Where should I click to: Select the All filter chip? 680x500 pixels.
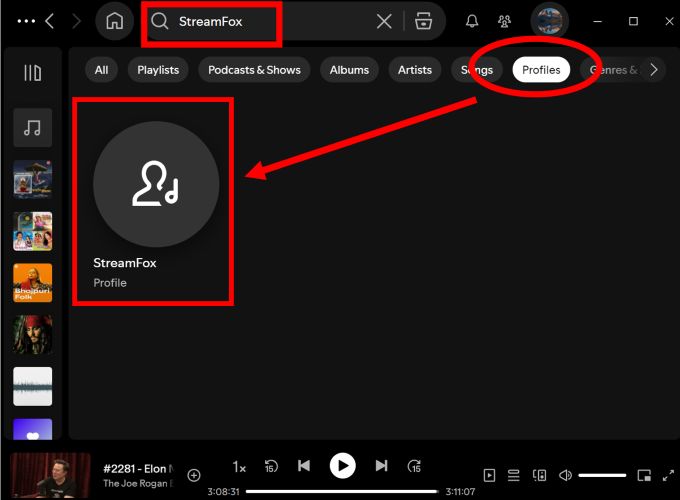tap(101, 70)
